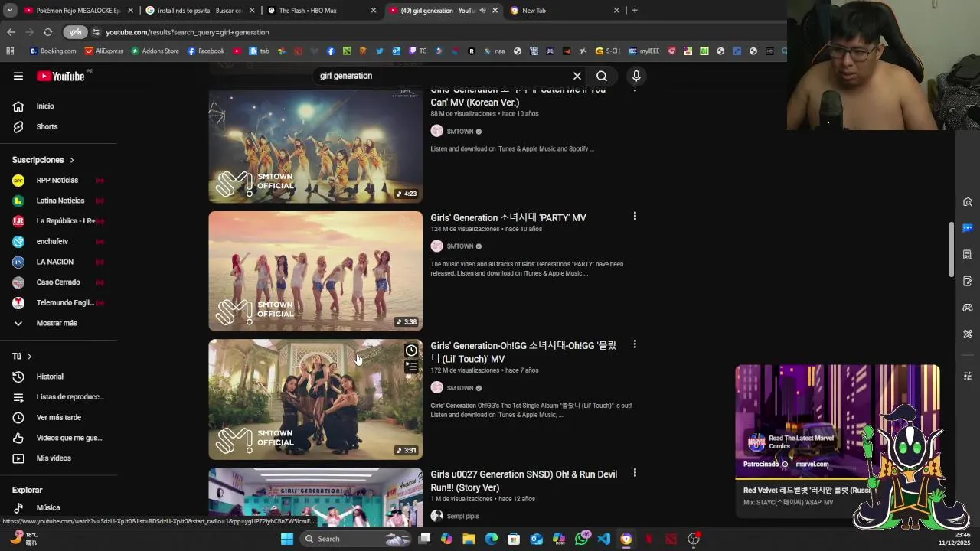Start voice search with the microphone icon
The image size is (980, 551).
point(636,76)
